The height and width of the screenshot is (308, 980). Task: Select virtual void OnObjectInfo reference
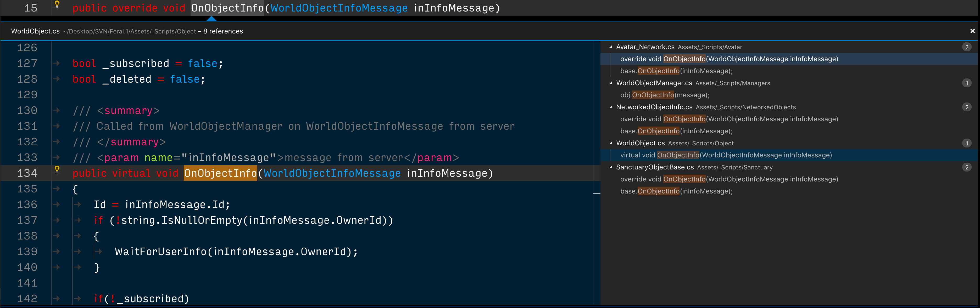(789, 155)
